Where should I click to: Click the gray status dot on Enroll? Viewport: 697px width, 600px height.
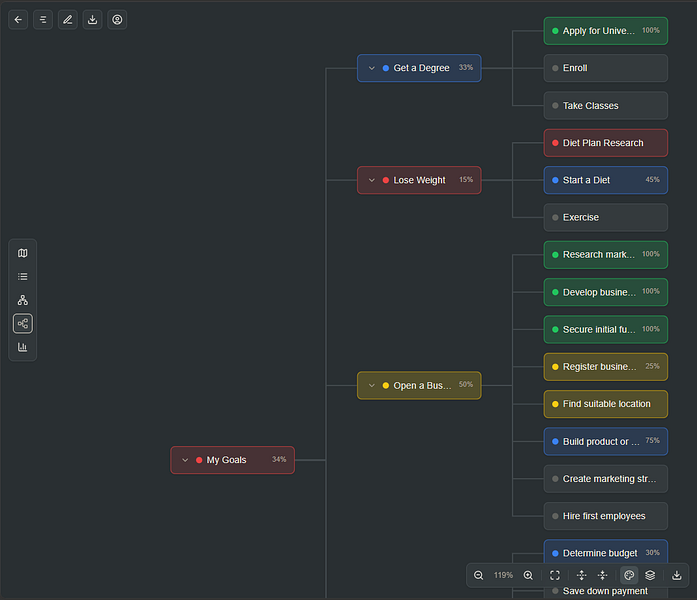pyautogui.click(x=555, y=68)
